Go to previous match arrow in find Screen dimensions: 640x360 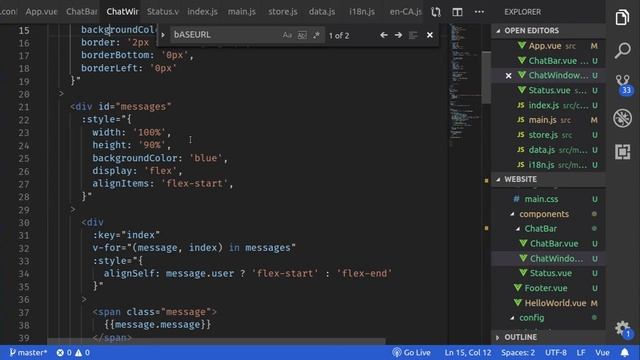click(x=384, y=35)
